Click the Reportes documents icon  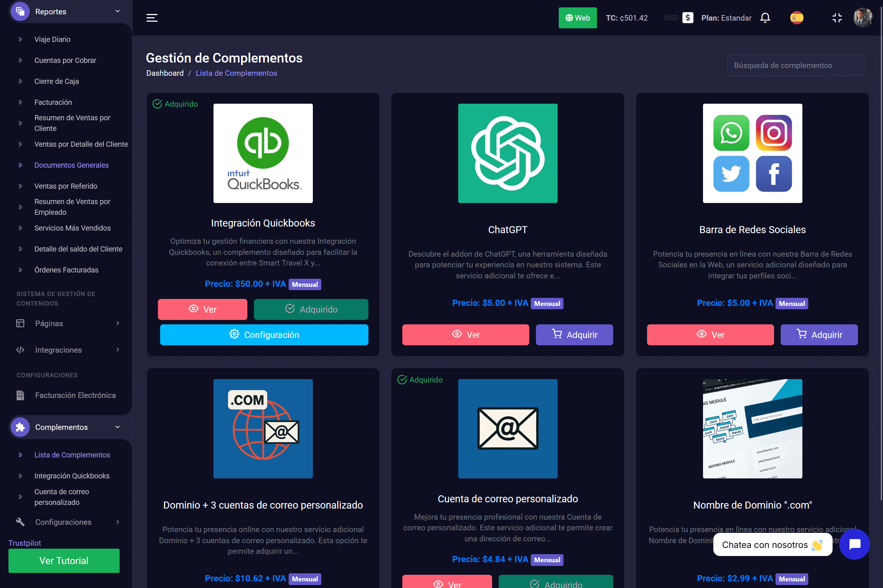click(20, 12)
